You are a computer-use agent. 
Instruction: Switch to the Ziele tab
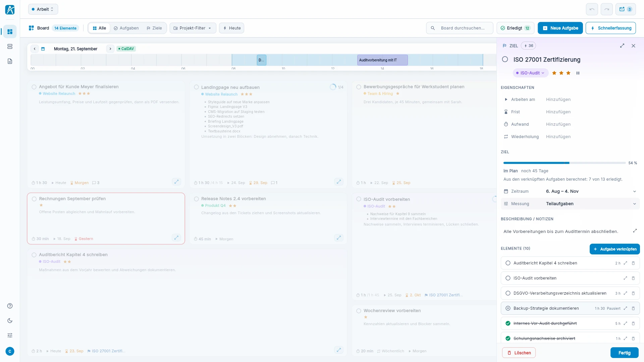pyautogui.click(x=154, y=28)
